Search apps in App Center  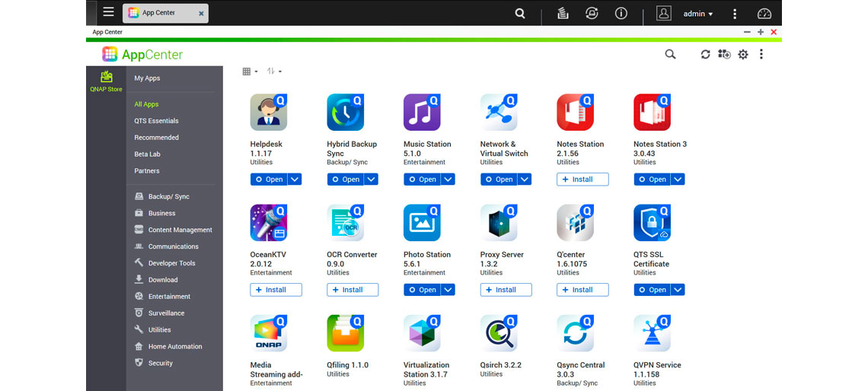click(670, 54)
